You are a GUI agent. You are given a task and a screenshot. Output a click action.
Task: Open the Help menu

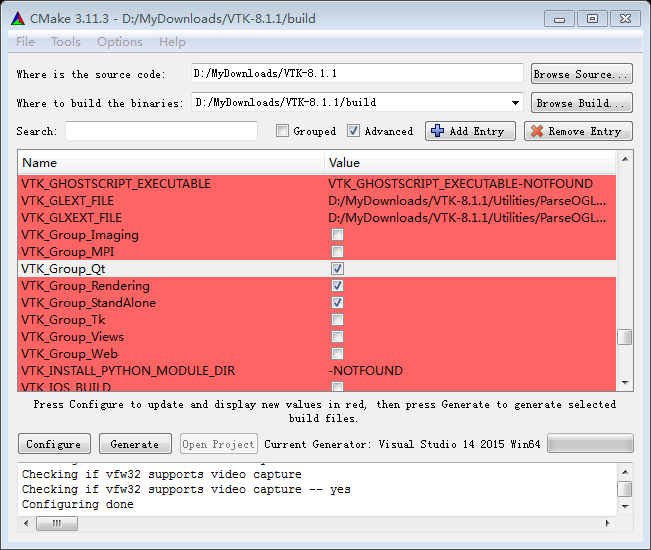click(x=172, y=42)
